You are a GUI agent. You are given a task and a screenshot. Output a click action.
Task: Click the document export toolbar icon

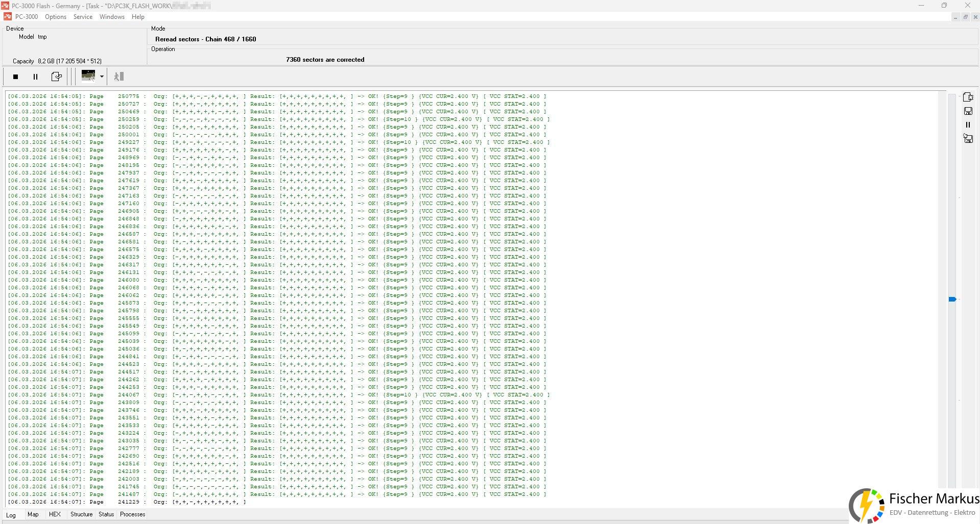56,77
